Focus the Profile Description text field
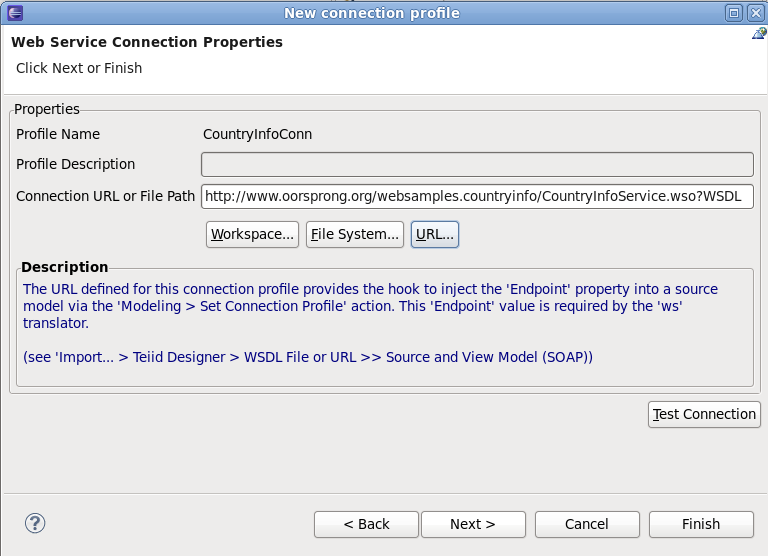The height and width of the screenshot is (556, 768). coord(477,164)
